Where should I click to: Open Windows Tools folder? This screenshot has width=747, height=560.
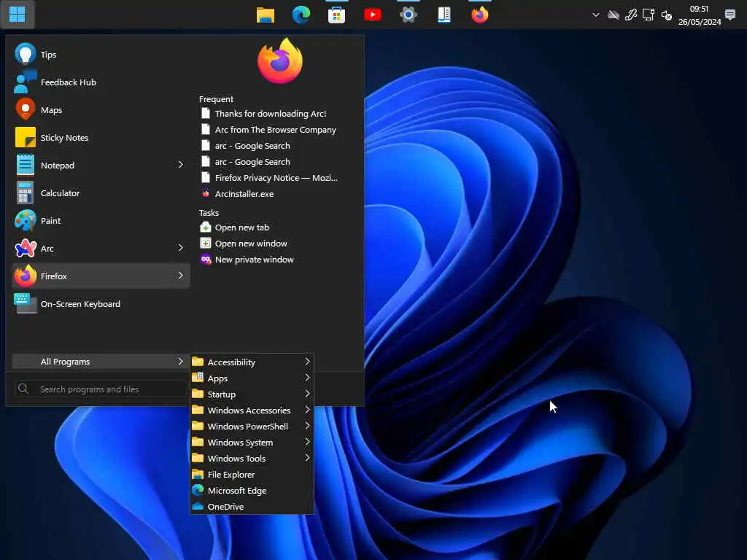point(252,458)
